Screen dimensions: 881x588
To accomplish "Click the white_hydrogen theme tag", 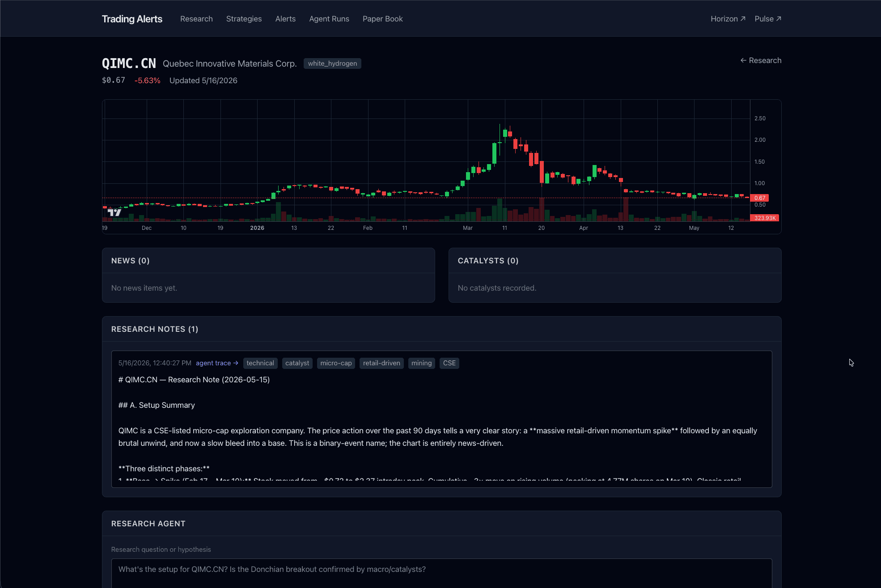I will click(x=332, y=63).
